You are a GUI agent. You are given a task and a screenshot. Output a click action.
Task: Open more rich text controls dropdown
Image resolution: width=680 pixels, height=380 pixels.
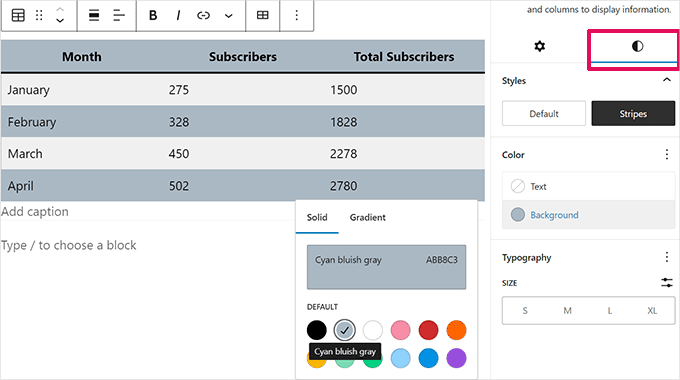[x=229, y=16]
